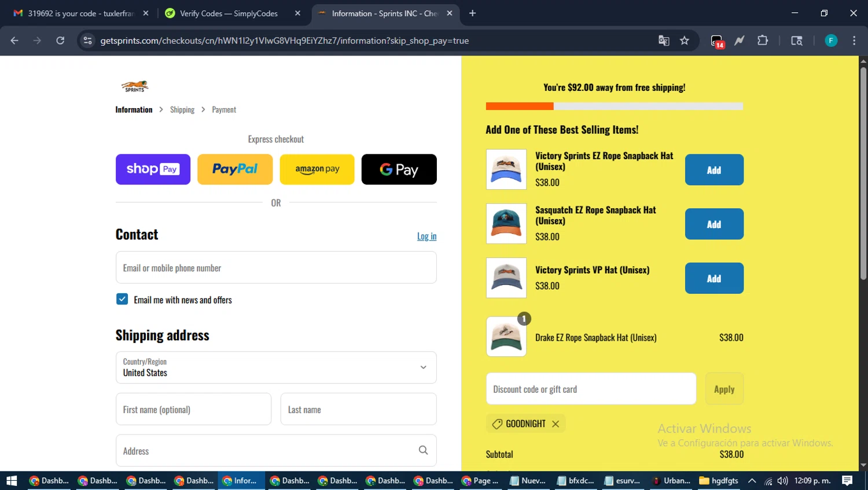Open the clock showing 12:09 p. m.
Screen dimensions: 868x490
pos(812,481)
